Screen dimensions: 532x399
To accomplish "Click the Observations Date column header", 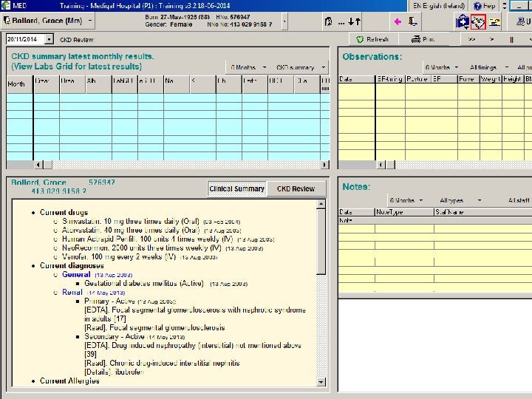I will coord(357,79).
